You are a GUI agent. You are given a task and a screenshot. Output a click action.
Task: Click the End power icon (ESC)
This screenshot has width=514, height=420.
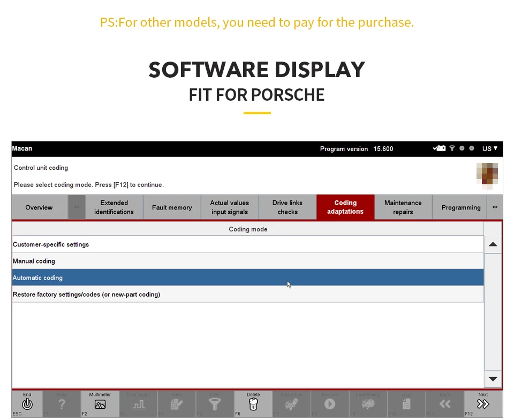[27, 404]
